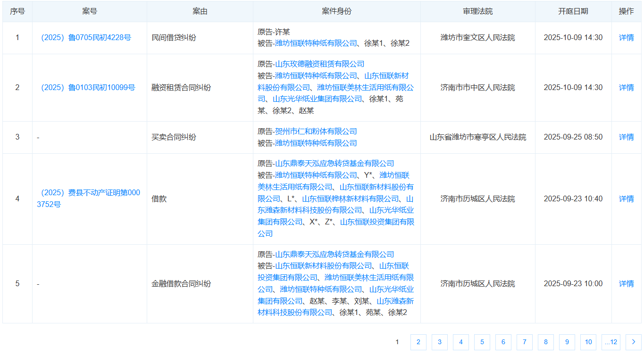Open case (2025)费县不动产证明第0003752号
The height and width of the screenshot is (355, 644).
[x=89, y=199]
